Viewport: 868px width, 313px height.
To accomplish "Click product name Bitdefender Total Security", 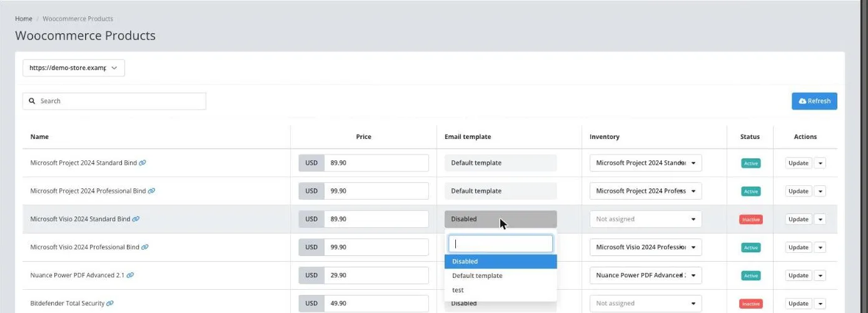I will click(67, 304).
